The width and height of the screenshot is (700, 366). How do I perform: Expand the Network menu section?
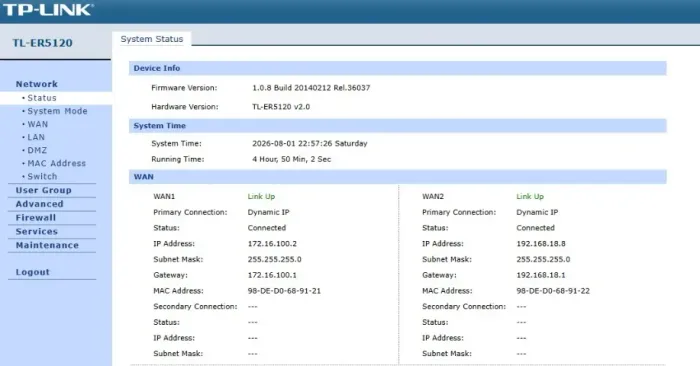click(37, 84)
